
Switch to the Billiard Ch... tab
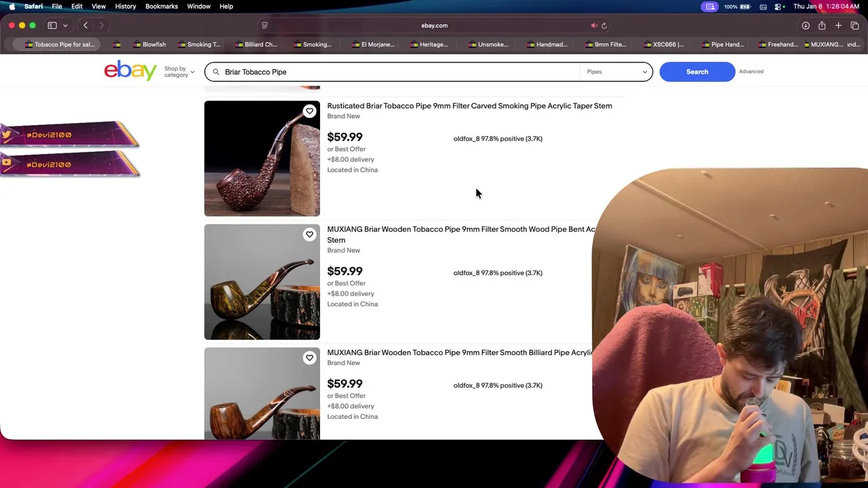[256, 45]
